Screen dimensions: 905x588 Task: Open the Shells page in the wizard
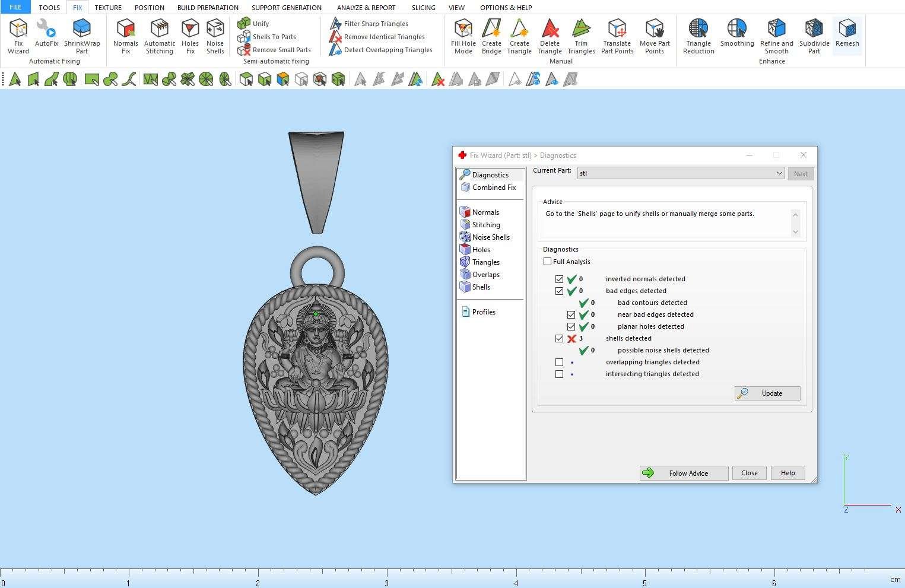[x=481, y=287]
